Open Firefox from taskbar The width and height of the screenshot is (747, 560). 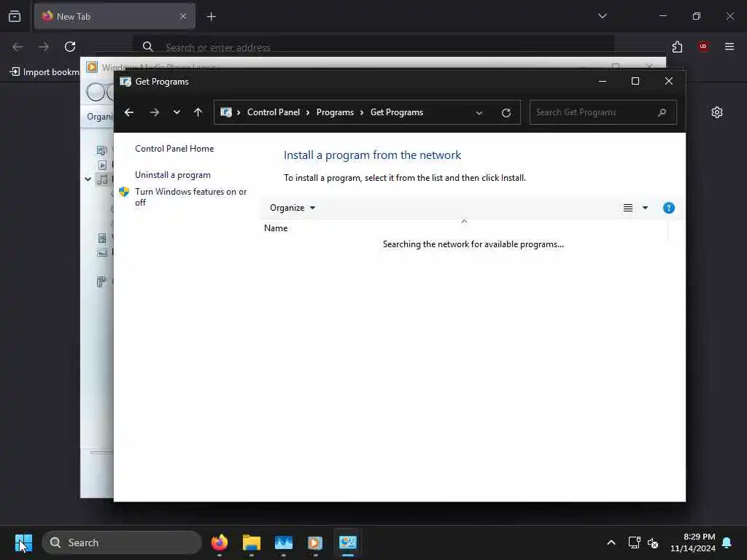(x=219, y=542)
